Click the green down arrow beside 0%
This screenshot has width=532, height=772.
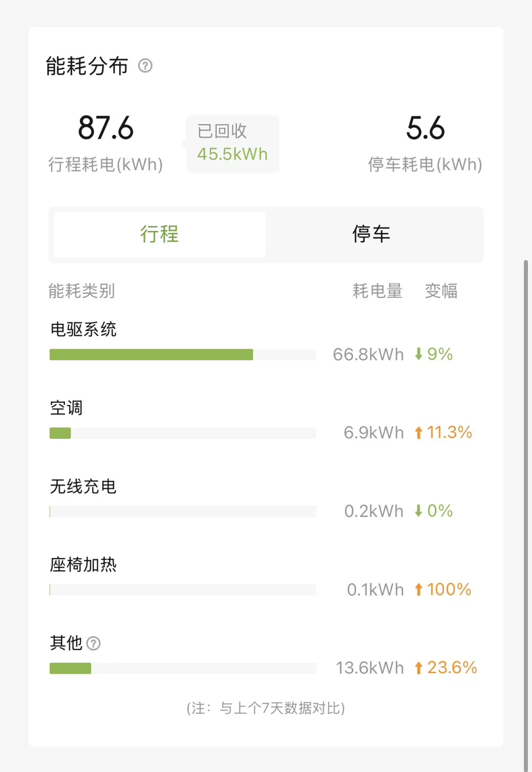418,511
